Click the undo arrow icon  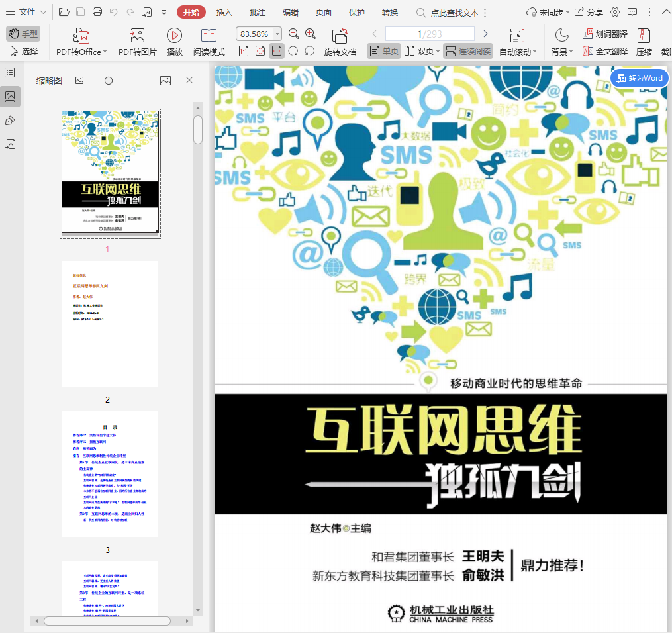pyautogui.click(x=114, y=12)
